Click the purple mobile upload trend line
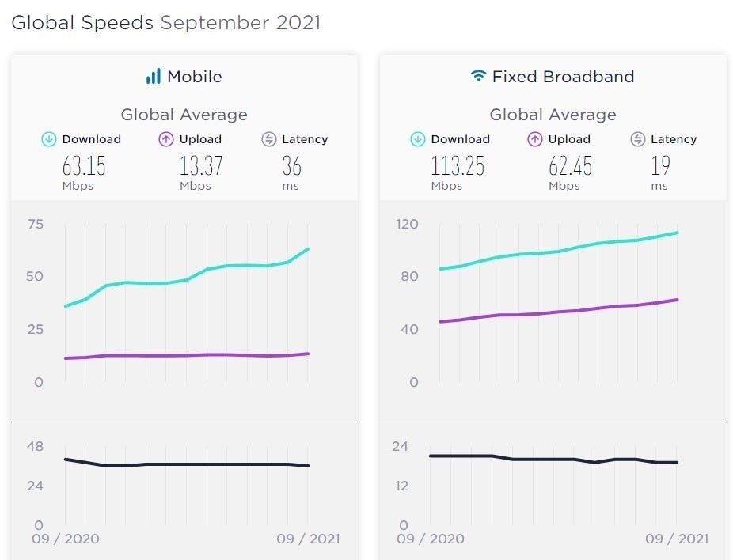This screenshot has width=733, height=560. click(187, 355)
